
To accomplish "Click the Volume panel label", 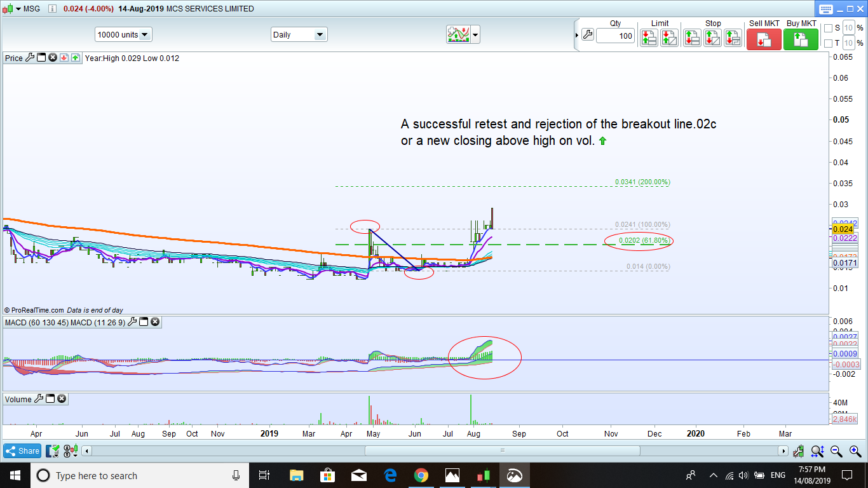I will [x=18, y=400].
